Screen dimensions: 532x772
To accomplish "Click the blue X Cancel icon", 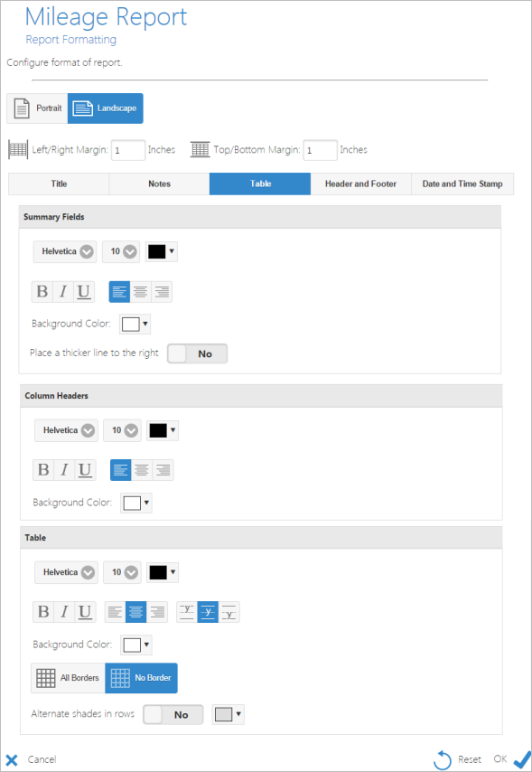I will tap(12, 759).
